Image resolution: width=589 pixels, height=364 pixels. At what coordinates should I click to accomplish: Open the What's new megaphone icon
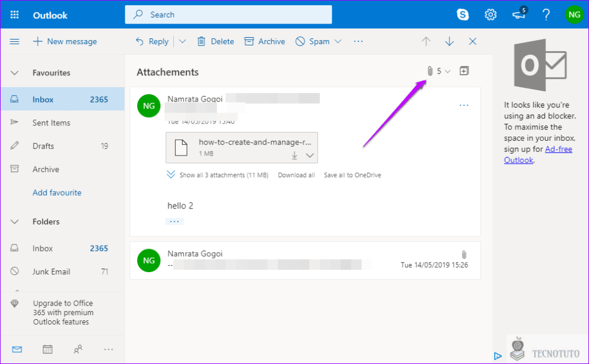[x=519, y=14]
